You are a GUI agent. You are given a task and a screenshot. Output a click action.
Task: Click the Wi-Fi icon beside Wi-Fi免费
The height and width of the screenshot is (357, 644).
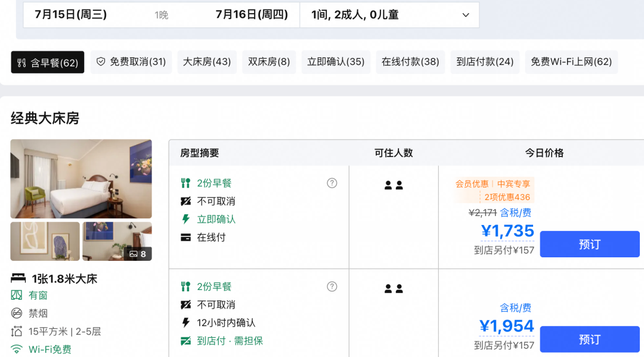(17, 349)
